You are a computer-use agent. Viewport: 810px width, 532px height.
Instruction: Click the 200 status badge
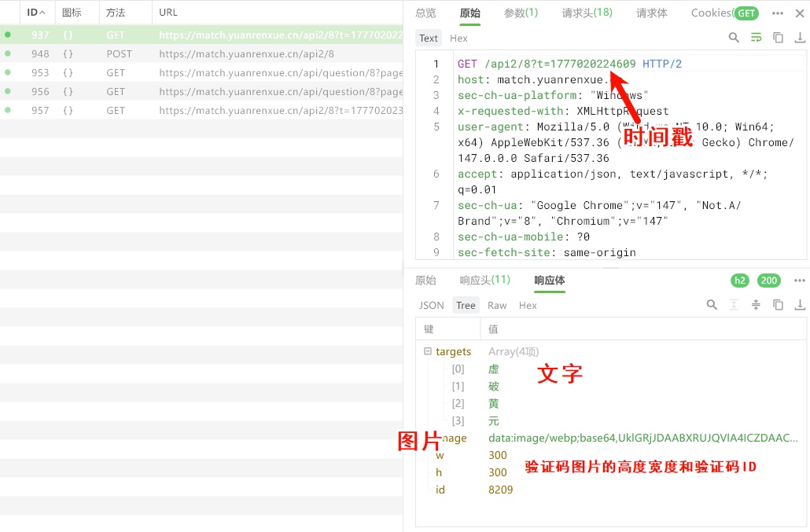[x=768, y=281]
